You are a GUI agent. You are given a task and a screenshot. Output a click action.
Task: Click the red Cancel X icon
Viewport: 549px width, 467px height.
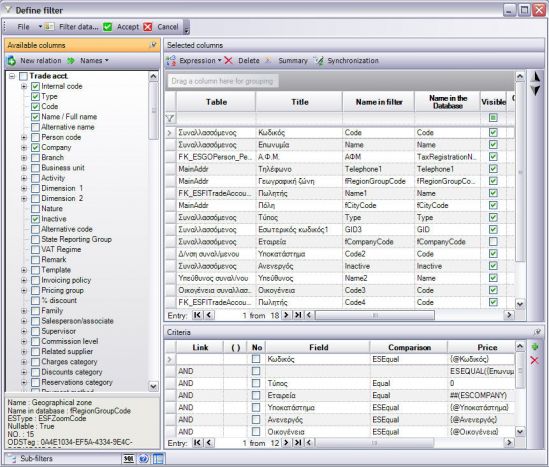tap(148, 27)
